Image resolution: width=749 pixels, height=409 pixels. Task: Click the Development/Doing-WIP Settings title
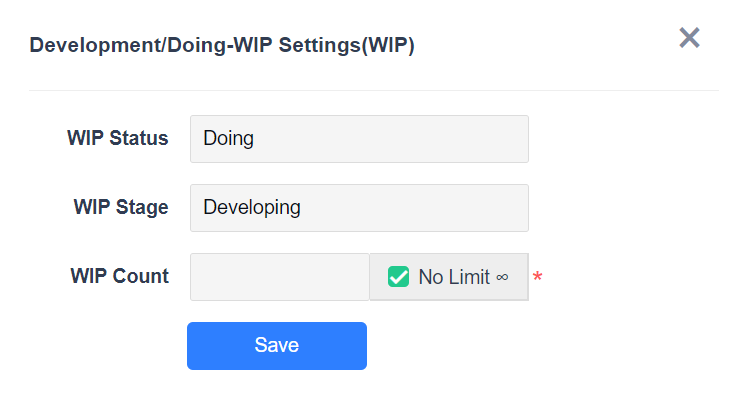click(200, 46)
